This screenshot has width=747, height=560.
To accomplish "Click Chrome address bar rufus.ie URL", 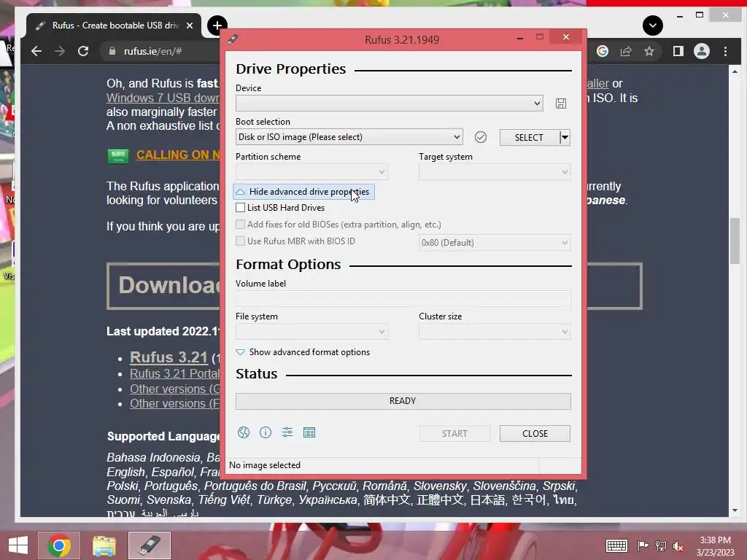I will click(152, 51).
